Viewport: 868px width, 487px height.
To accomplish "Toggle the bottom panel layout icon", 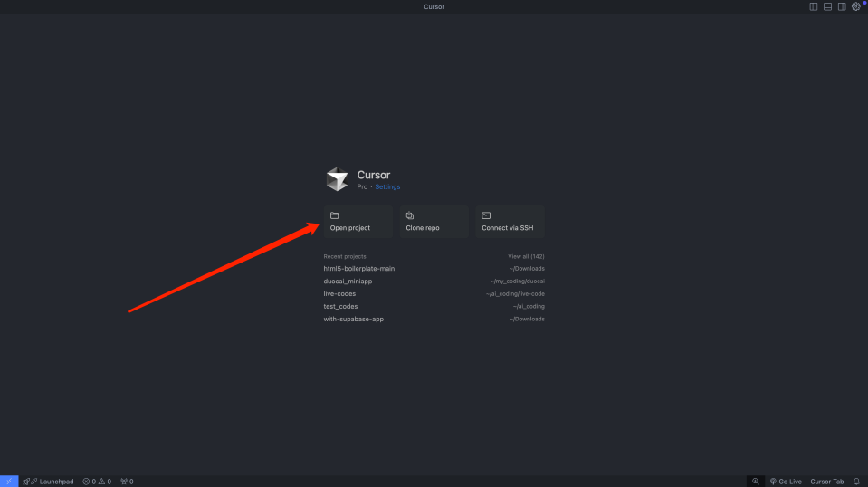I will coord(827,7).
